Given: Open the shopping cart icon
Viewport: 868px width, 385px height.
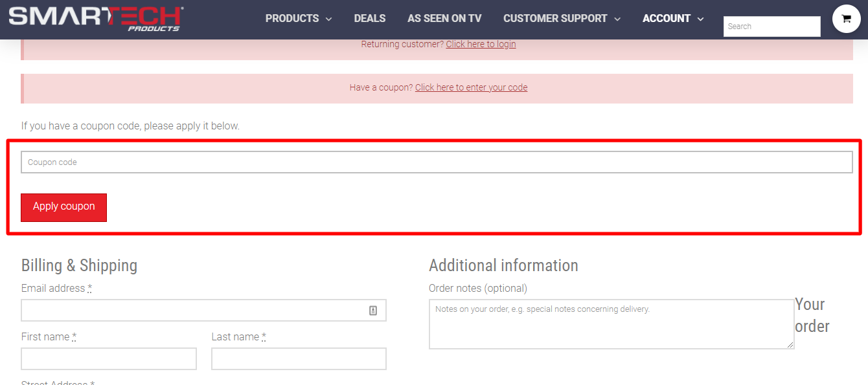Looking at the screenshot, I should click(x=846, y=19).
